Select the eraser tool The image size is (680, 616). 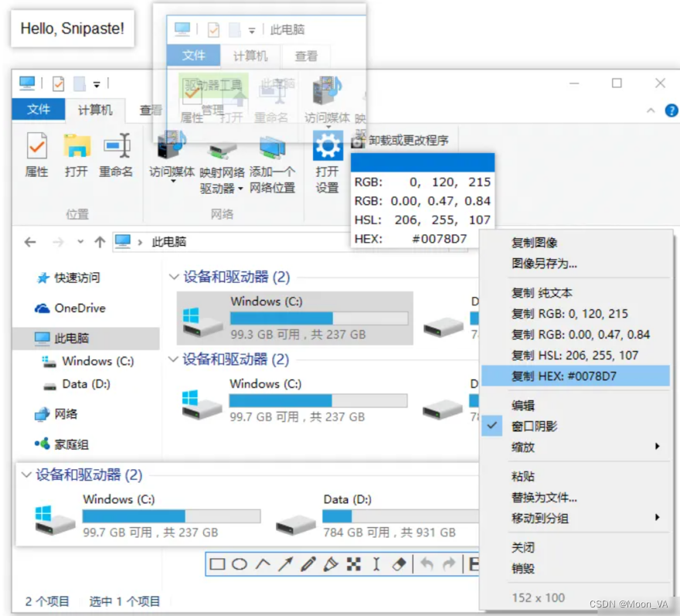399,564
